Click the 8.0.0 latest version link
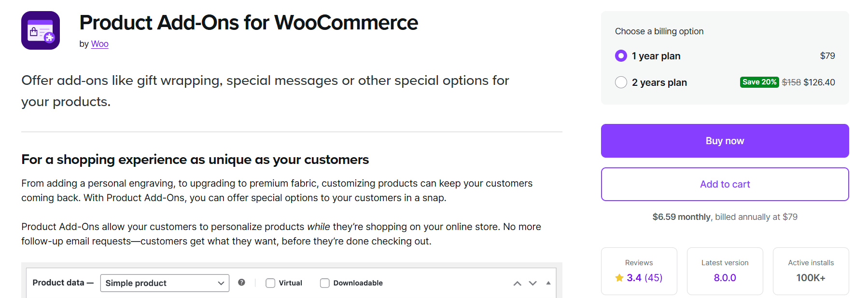Viewport: 868px width, 298px height. click(725, 278)
